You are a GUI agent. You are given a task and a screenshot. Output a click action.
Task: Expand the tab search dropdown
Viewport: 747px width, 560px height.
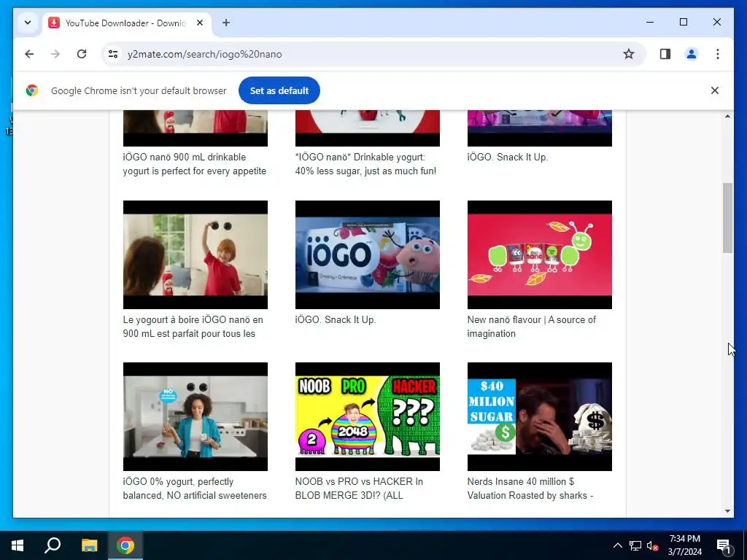point(28,23)
